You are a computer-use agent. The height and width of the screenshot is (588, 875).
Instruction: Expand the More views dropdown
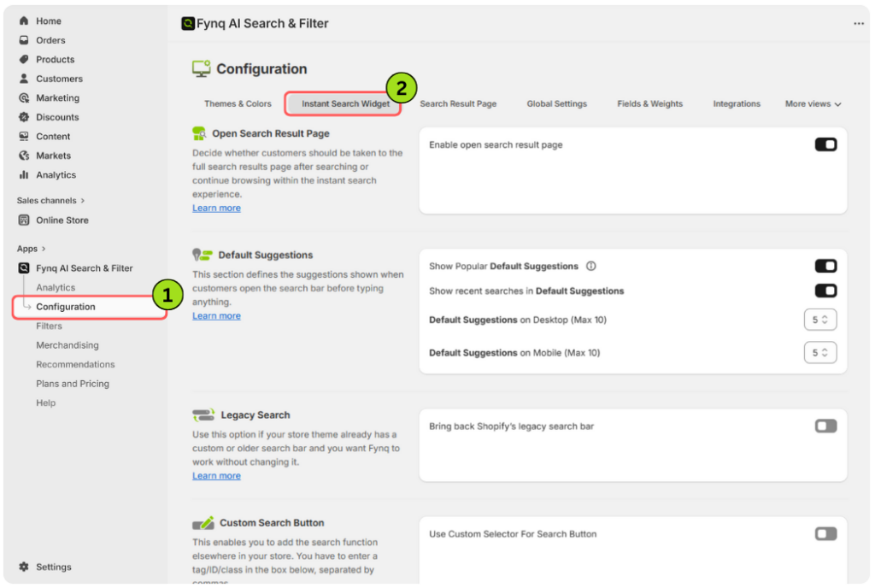click(813, 103)
